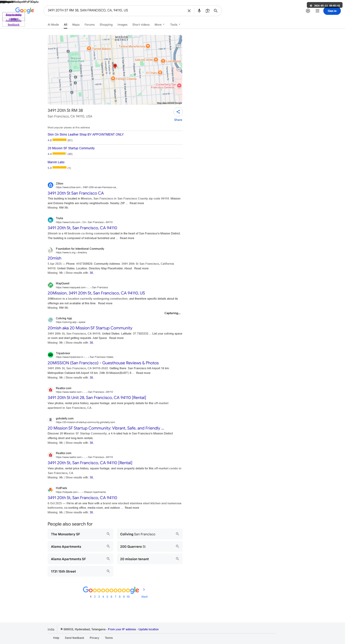349x644 pixels.
Task: Open Realtor.com 3491 20th St Unit 28 result
Action: click(97, 398)
